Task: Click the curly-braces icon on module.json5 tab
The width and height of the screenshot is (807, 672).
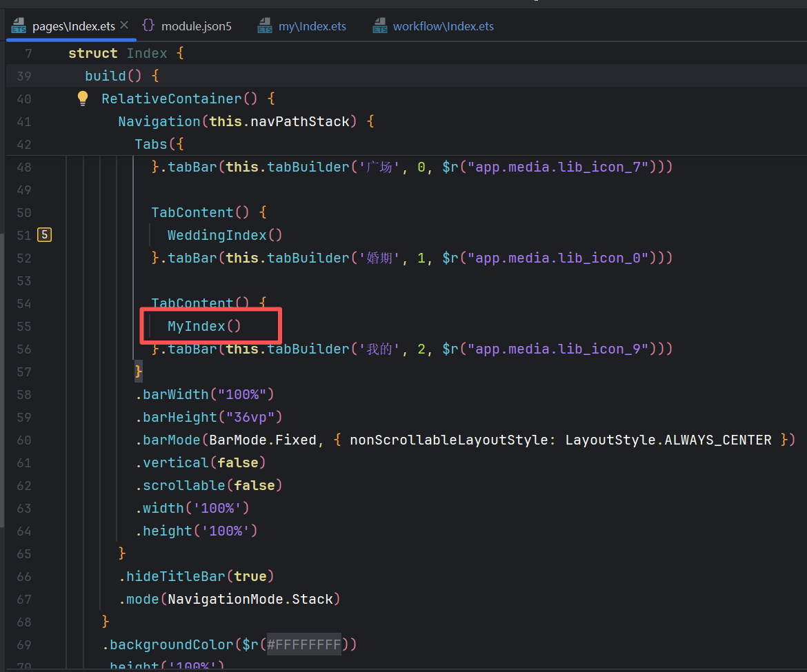Action: (148, 26)
